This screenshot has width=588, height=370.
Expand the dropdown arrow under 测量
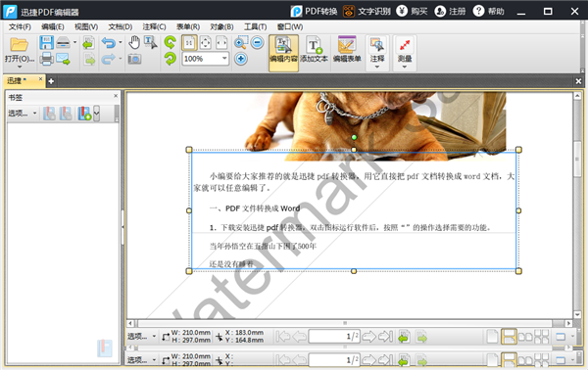point(405,67)
